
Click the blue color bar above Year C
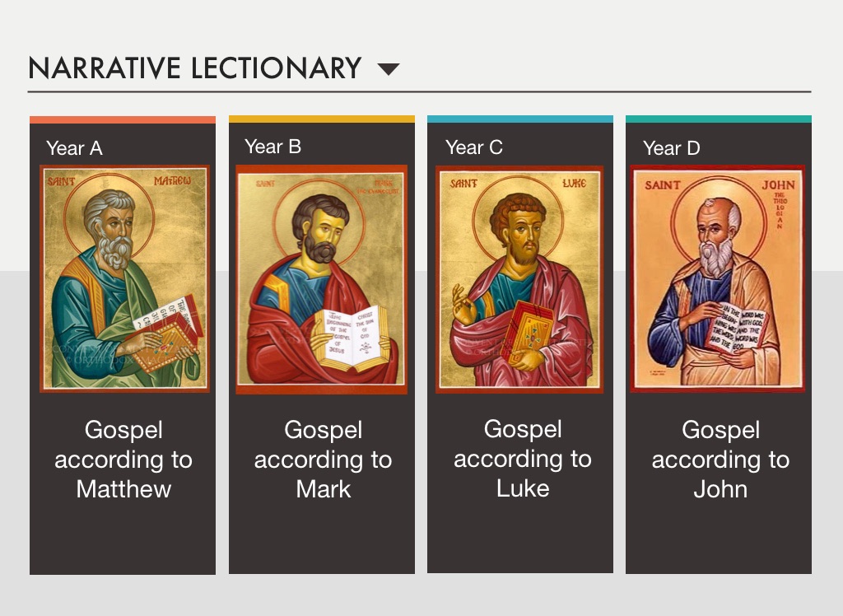point(520,119)
